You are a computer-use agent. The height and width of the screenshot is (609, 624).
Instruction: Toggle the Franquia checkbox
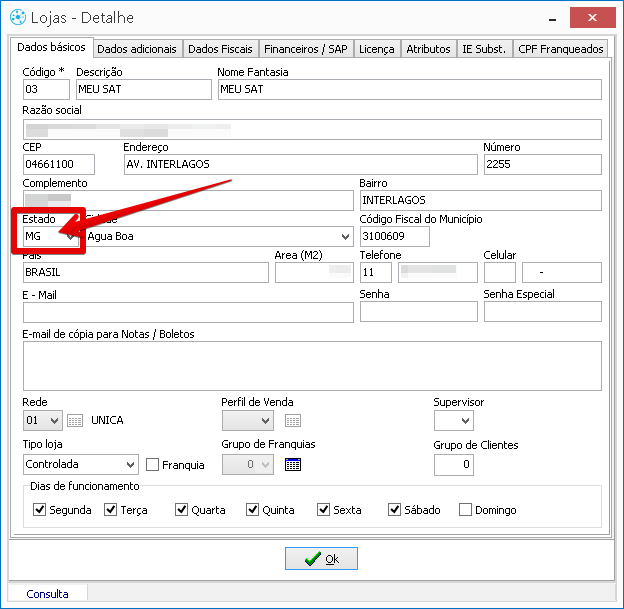point(152,465)
